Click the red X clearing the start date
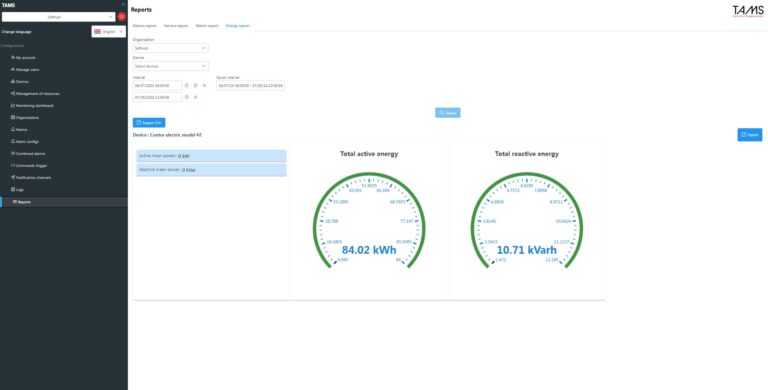The image size is (768, 390). (204, 85)
